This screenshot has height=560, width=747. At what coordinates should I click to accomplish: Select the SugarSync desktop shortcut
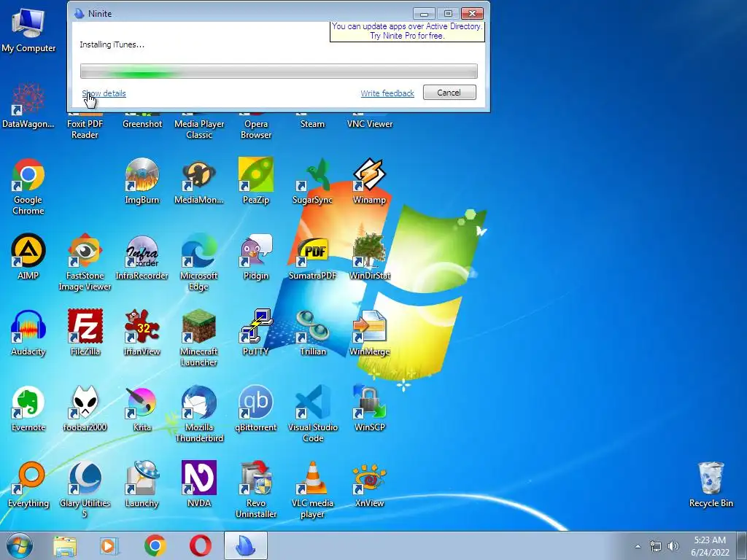click(x=312, y=181)
